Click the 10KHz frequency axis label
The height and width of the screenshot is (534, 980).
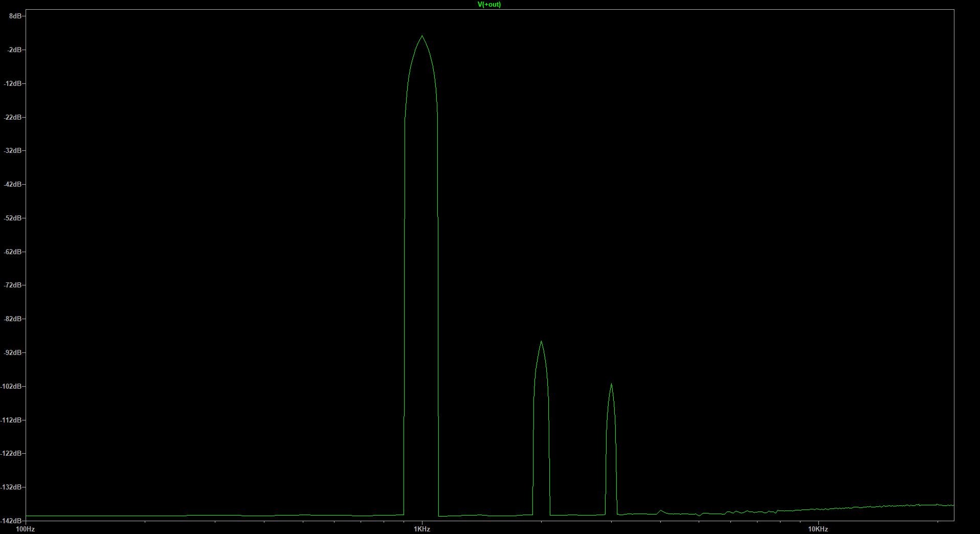pos(818,529)
